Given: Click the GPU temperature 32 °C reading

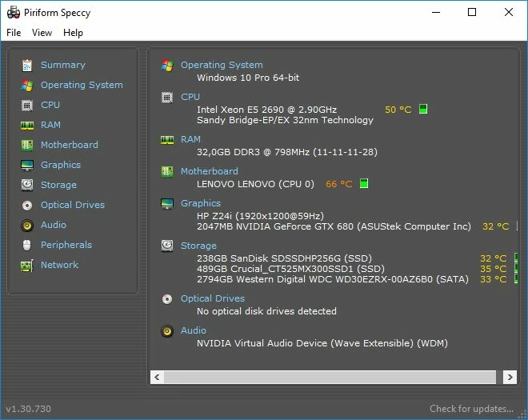Looking at the screenshot, I should point(496,226).
